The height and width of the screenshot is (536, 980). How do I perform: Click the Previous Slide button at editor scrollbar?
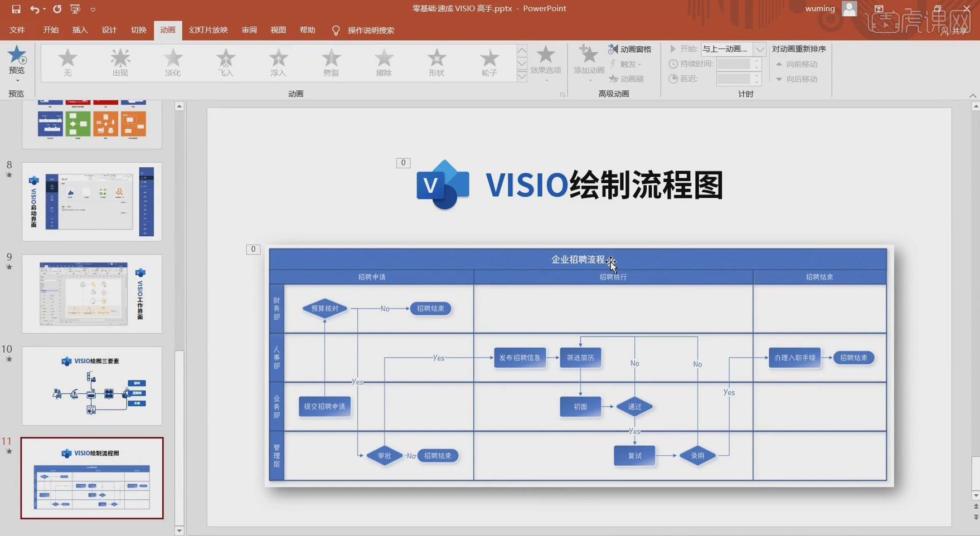click(976, 506)
